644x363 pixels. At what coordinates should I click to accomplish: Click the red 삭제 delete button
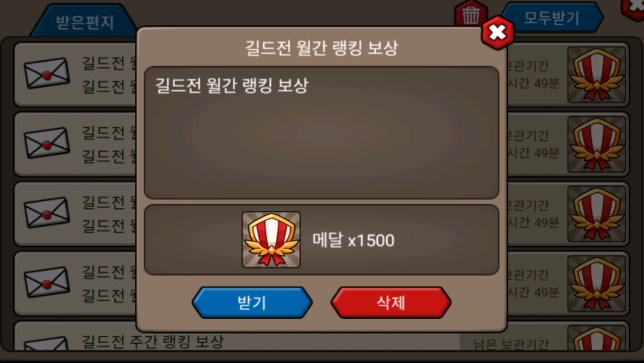click(390, 302)
